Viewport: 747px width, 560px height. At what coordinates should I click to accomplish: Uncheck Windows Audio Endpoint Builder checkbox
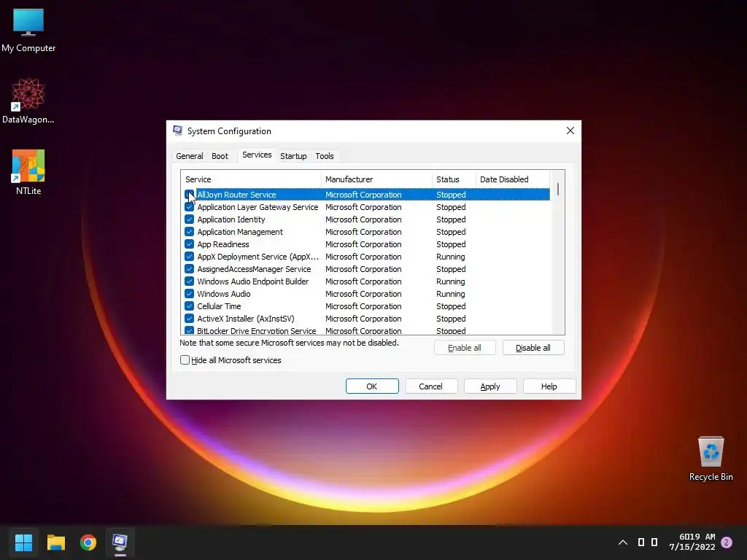[189, 281]
